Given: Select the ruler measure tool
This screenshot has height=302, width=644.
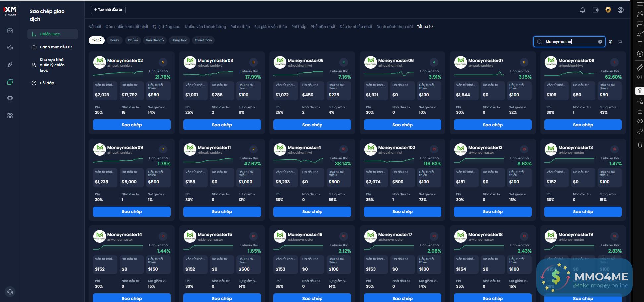Looking at the screenshot, I should (640, 67).
